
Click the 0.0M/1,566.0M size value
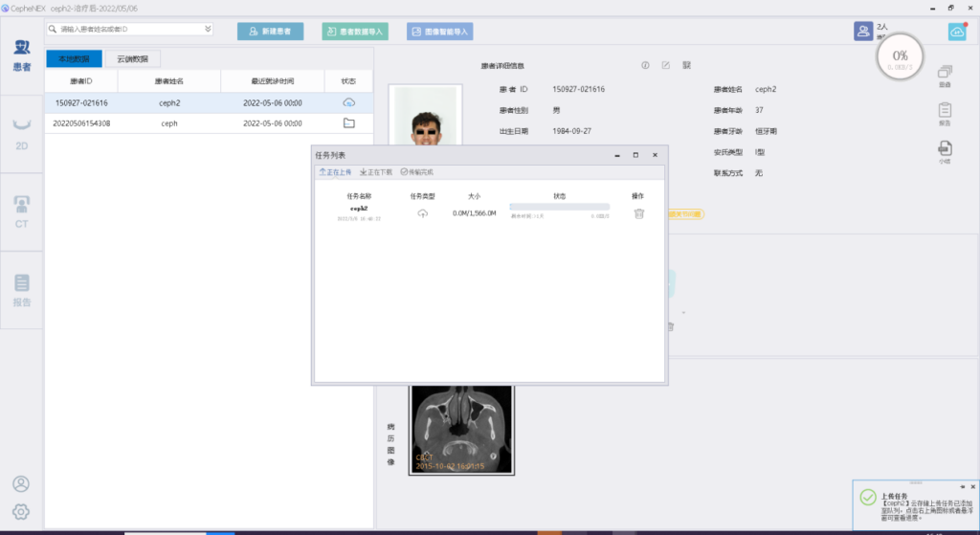click(474, 213)
